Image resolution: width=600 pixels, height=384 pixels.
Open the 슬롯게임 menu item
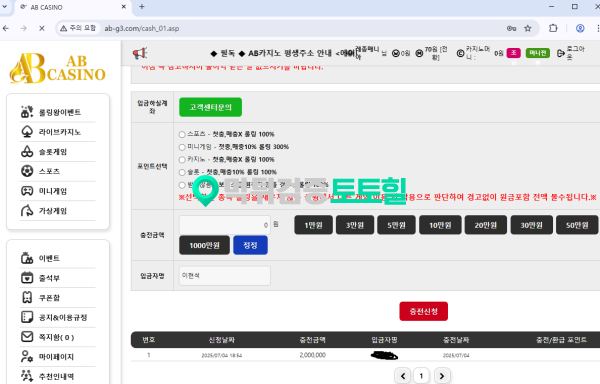[53, 152]
